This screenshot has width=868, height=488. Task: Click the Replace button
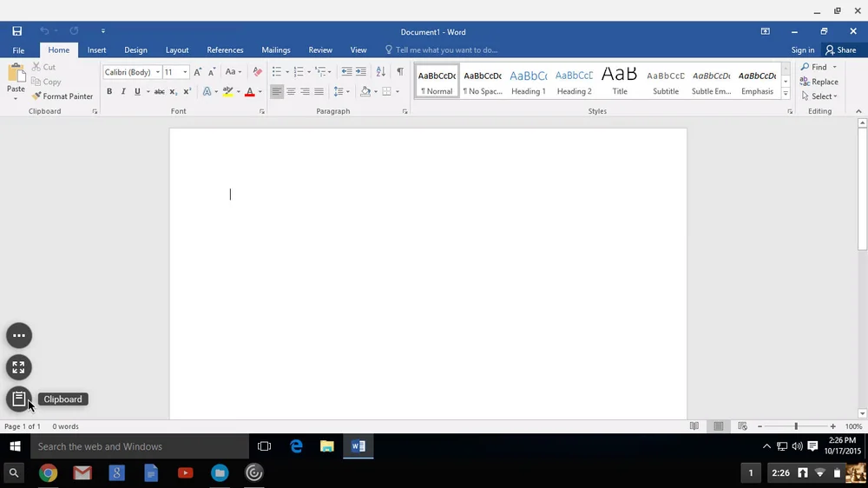click(x=819, y=82)
